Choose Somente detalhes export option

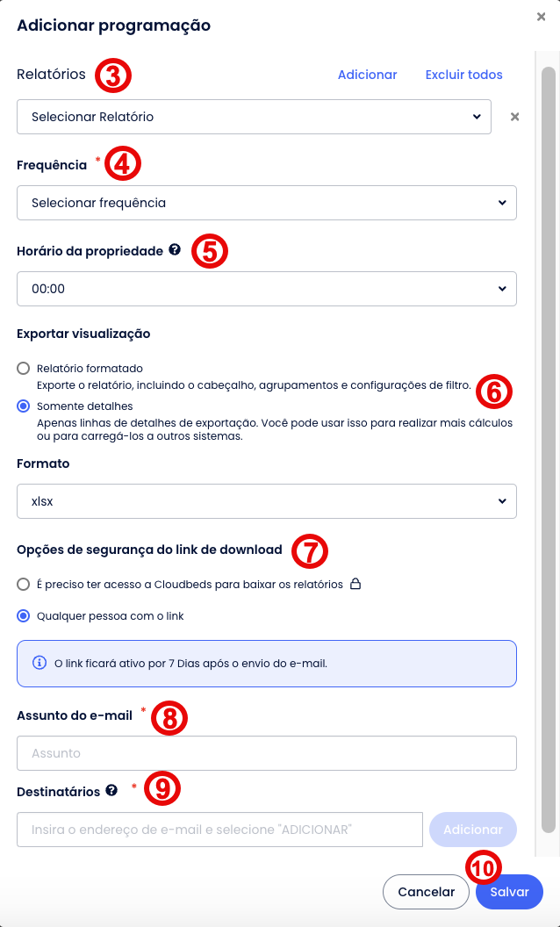pyautogui.click(x=24, y=406)
